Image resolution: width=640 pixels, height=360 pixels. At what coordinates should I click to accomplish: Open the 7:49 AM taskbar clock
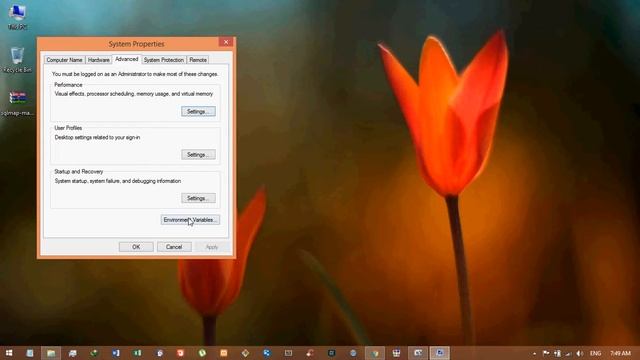tap(620, 353)
